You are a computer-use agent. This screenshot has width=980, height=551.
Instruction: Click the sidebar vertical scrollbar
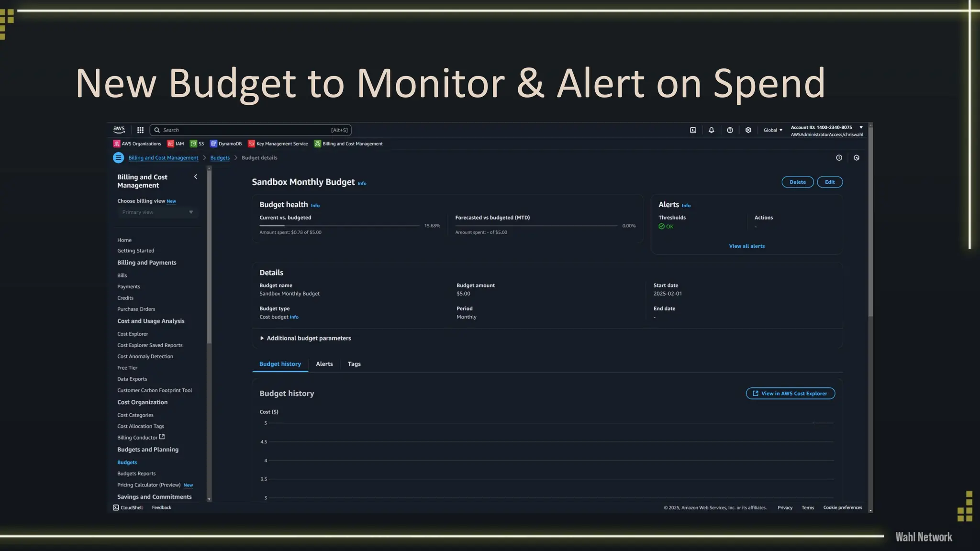[x=209, y=257]
